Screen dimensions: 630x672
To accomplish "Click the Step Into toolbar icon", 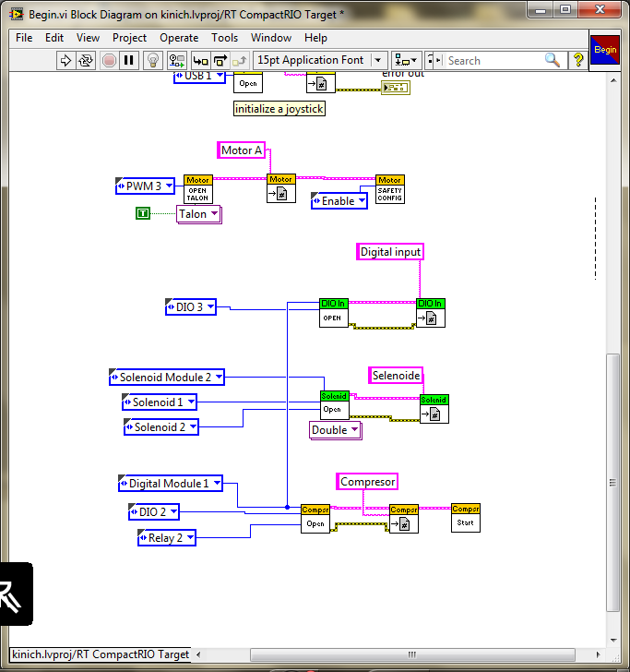I will pos(200,60).
